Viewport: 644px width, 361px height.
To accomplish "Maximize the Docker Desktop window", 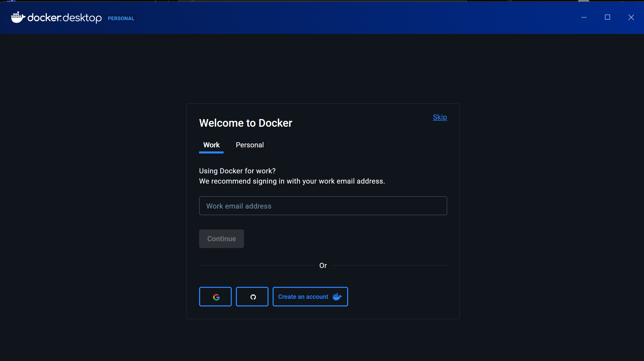I will tap(607, 17).
